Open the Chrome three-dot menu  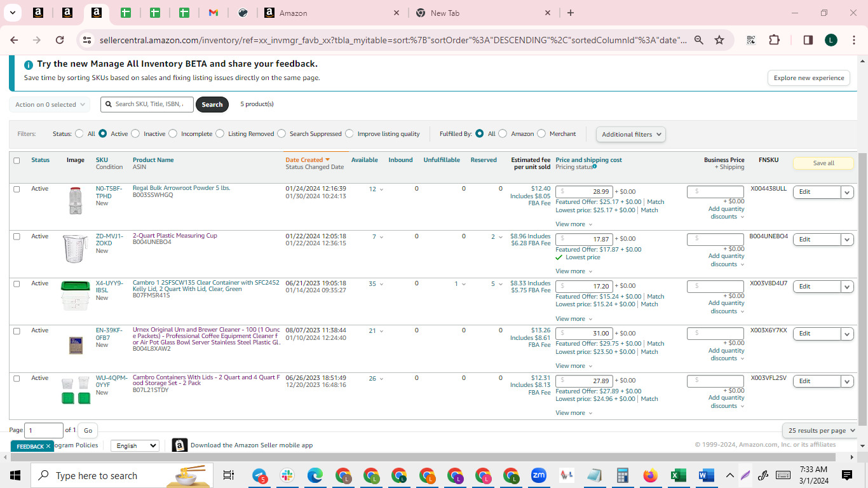(853, 40)
